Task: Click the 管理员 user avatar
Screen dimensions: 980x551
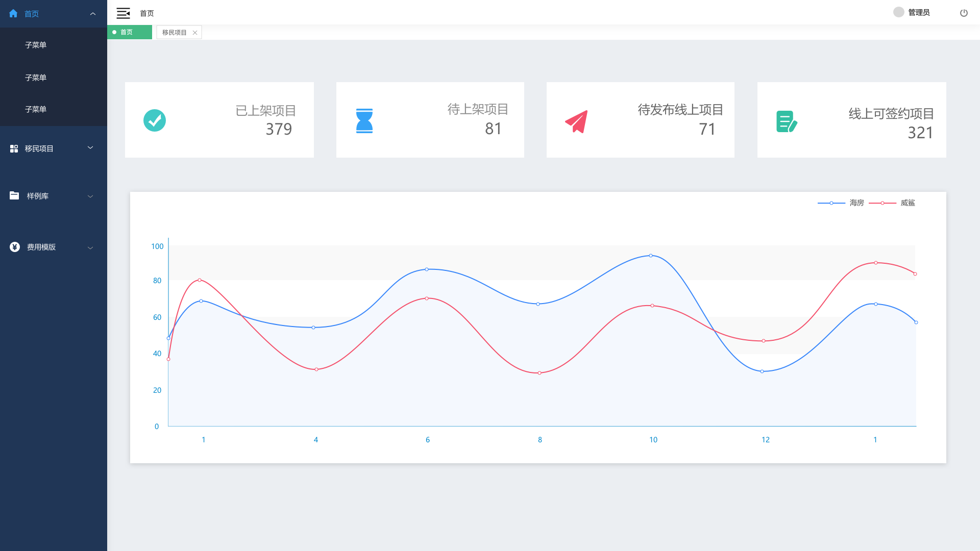Action: [899, 12]
